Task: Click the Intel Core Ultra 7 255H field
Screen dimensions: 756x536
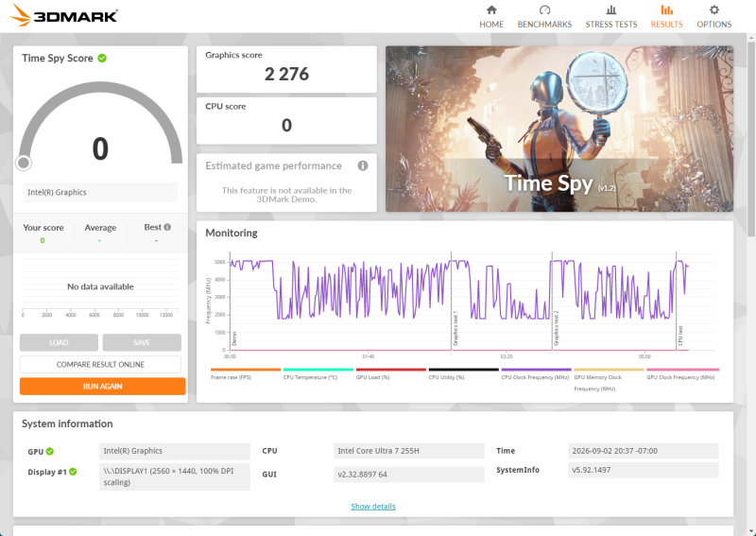Action: click(x=409, y=451)
